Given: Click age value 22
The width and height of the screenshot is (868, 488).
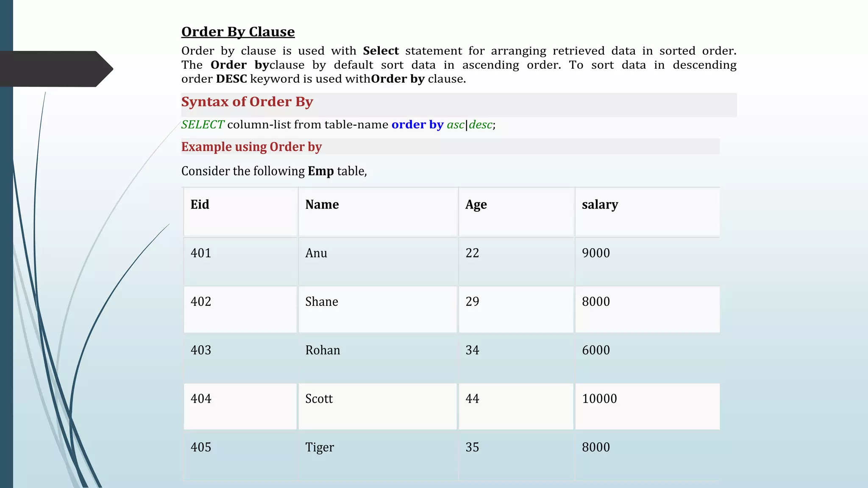Looking at the screenshot, I should point(472,253).
